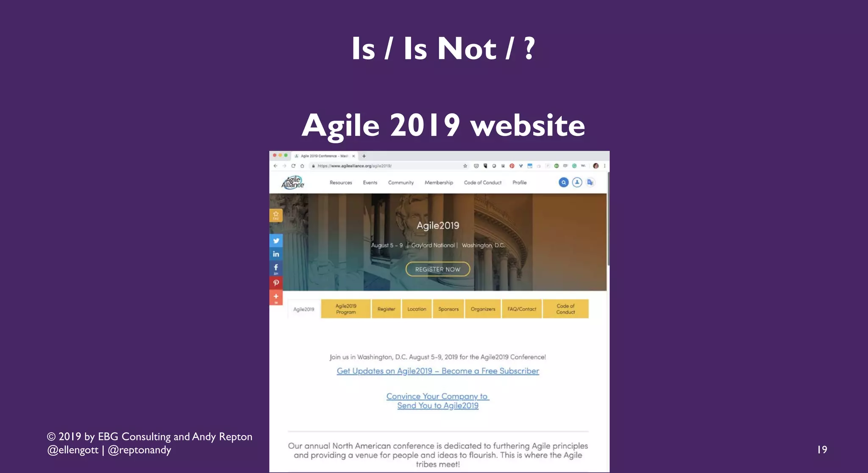Click the Join us in Washington sentence
Image resolution: width=868 pixels, height=473 pixels.
tap(438, 357)
